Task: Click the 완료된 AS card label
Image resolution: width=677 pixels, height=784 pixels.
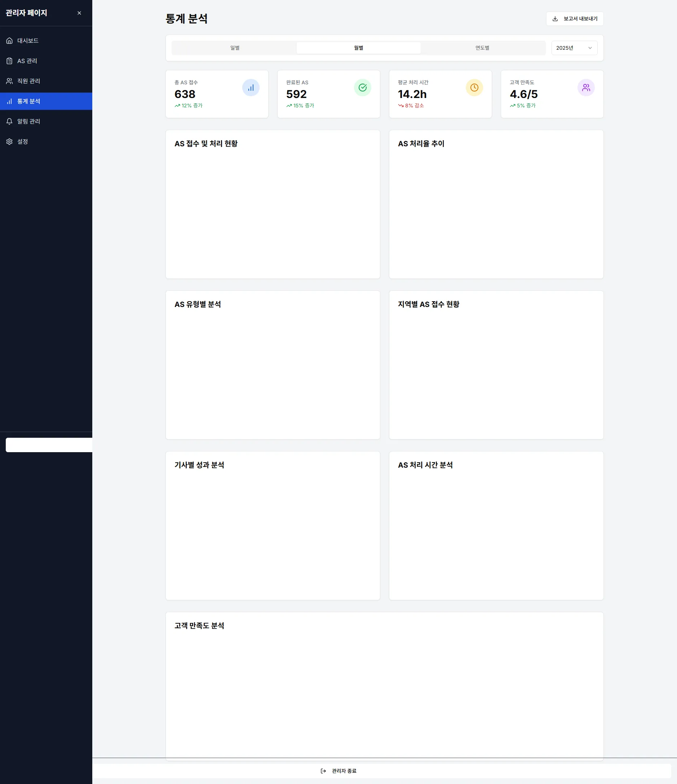Action: 297,83
